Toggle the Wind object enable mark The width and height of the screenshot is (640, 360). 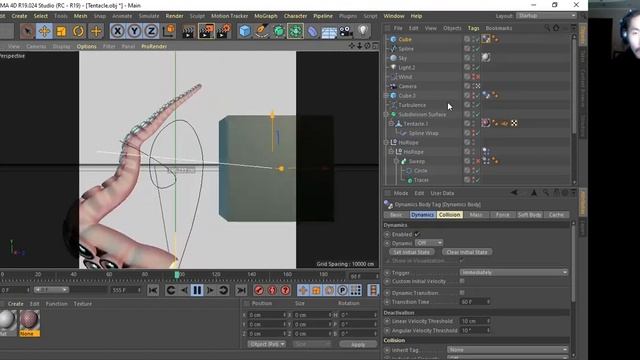click(477, 77)
